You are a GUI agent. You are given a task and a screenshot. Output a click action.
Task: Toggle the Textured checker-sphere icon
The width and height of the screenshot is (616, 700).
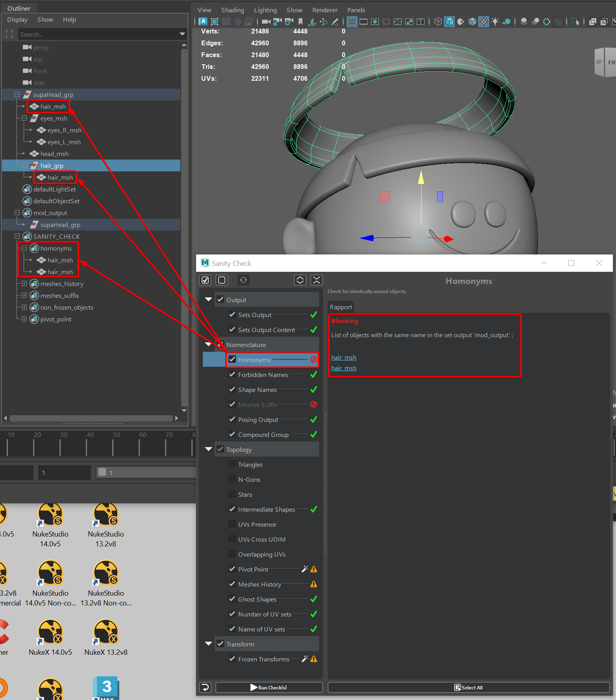pyautogui.click(x=484, y=22)
